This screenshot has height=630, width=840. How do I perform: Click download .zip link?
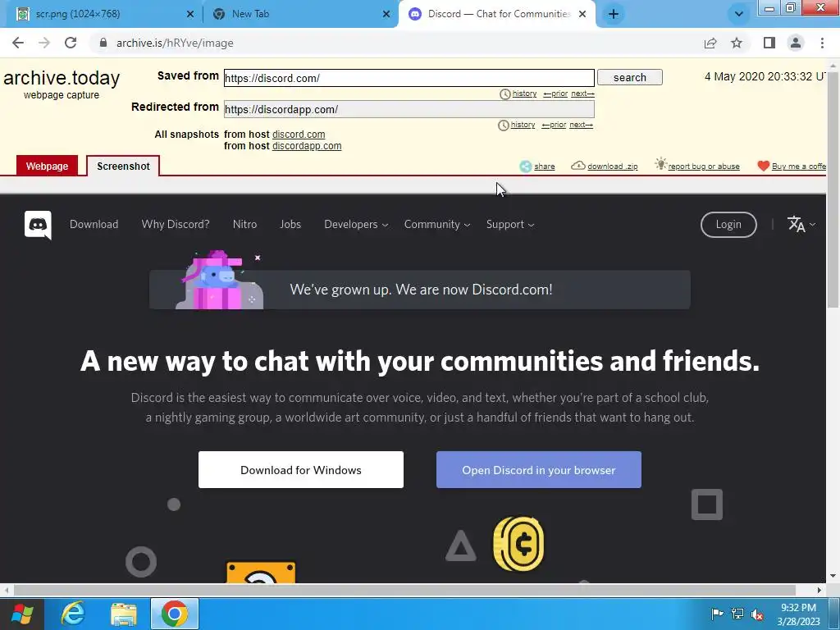coord(612,167)
